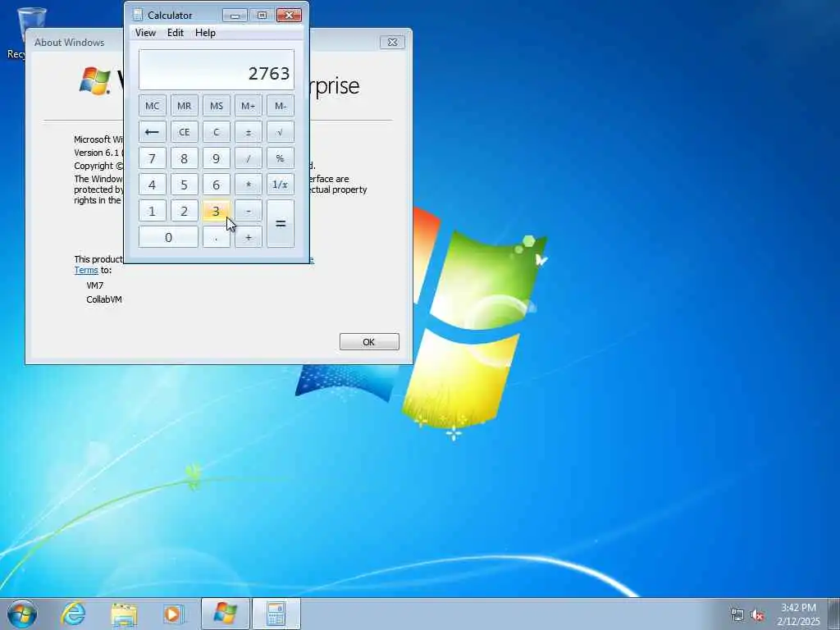Open the Start menu orb
This screenshot has height=630, width=840.
coord(22,614)
